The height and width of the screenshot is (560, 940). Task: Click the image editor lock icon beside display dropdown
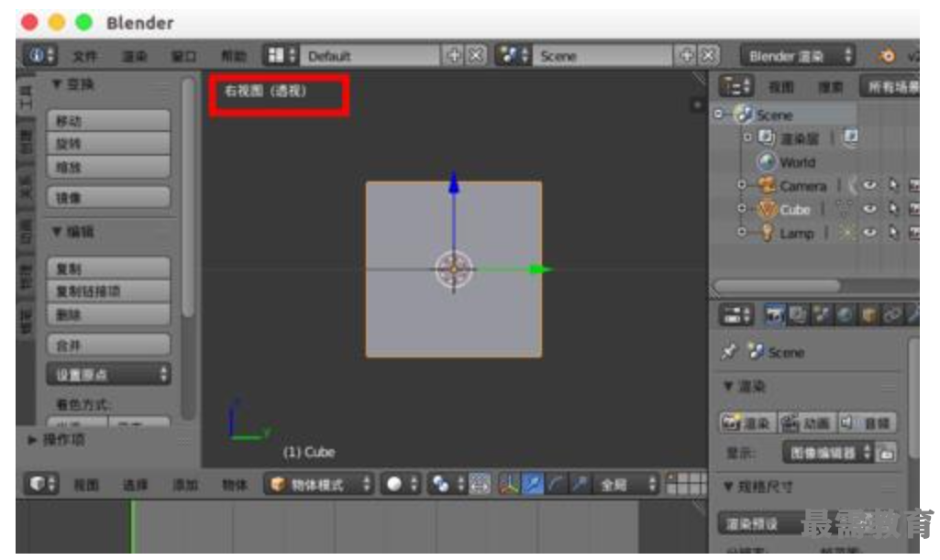pos(887,453)
